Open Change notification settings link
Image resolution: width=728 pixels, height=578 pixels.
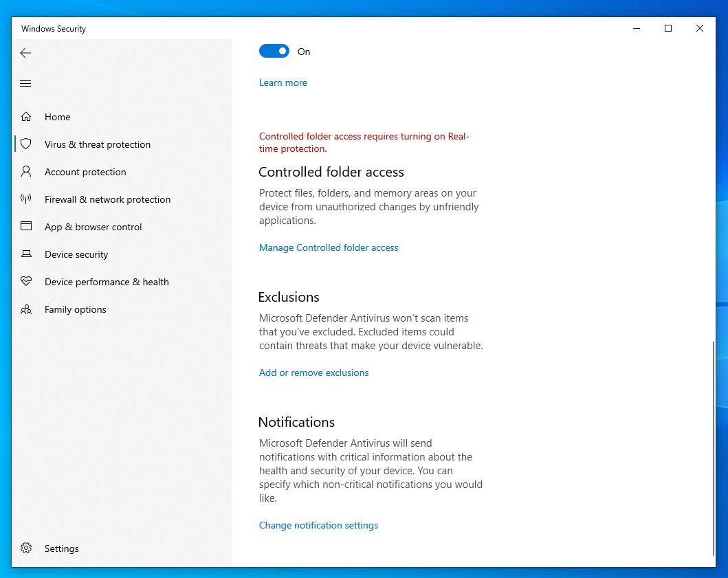click(318, 525)
